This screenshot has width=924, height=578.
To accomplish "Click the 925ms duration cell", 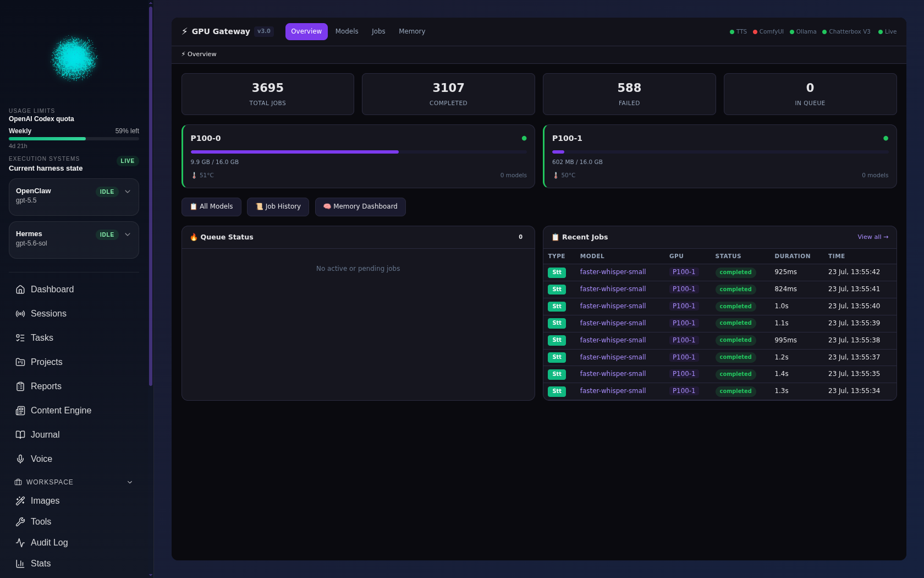I will tap(785, 272).
